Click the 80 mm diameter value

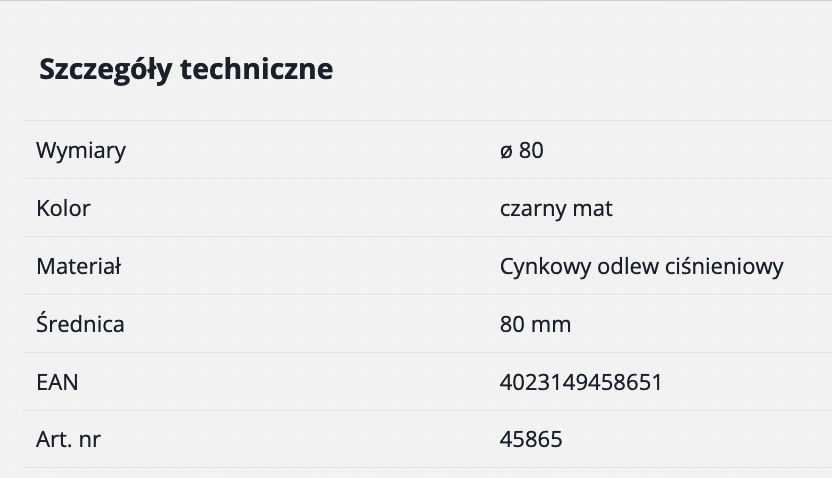535,324
